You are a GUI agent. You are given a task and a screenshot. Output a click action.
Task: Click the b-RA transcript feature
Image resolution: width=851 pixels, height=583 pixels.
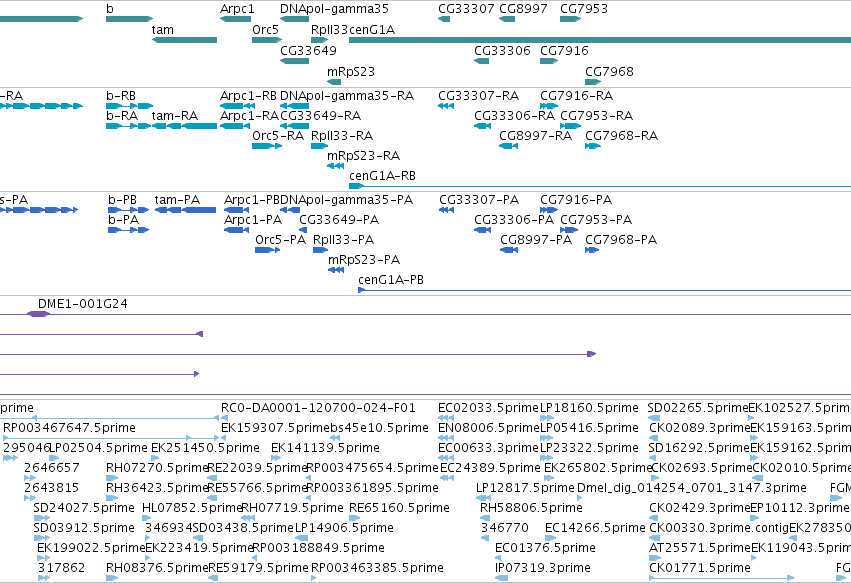(130, 126)
